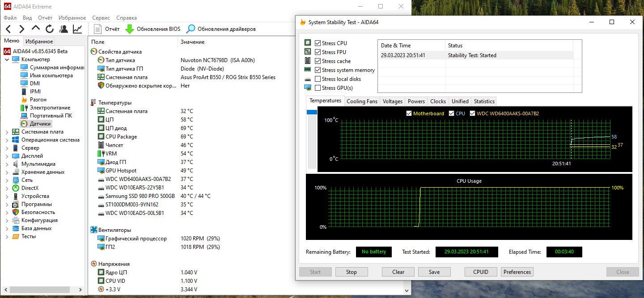Click the Stress CPU chip icon

308,43
